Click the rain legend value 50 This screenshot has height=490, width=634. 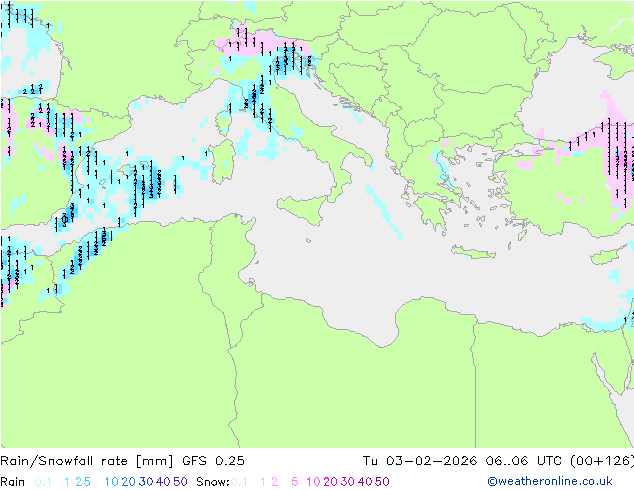point(180,482)
